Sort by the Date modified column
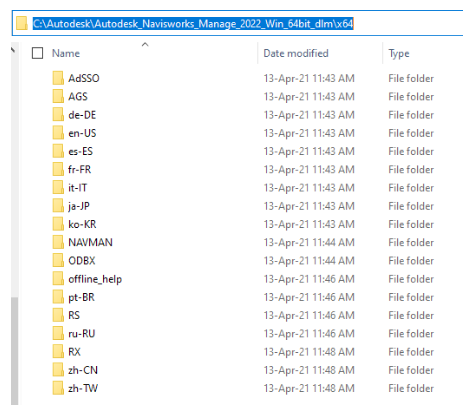Screen dimensions: 466x412 pyautogui.click(x=296, y=53)
